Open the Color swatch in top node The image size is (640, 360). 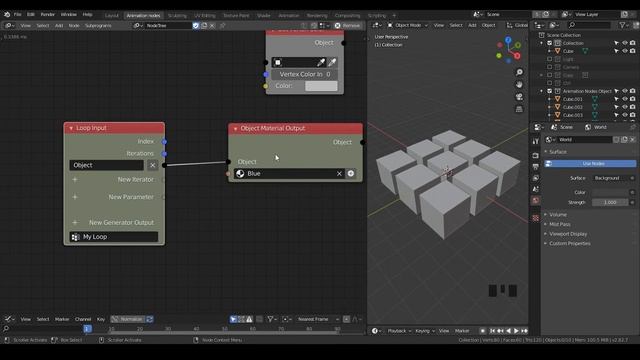tap(321, 86)
